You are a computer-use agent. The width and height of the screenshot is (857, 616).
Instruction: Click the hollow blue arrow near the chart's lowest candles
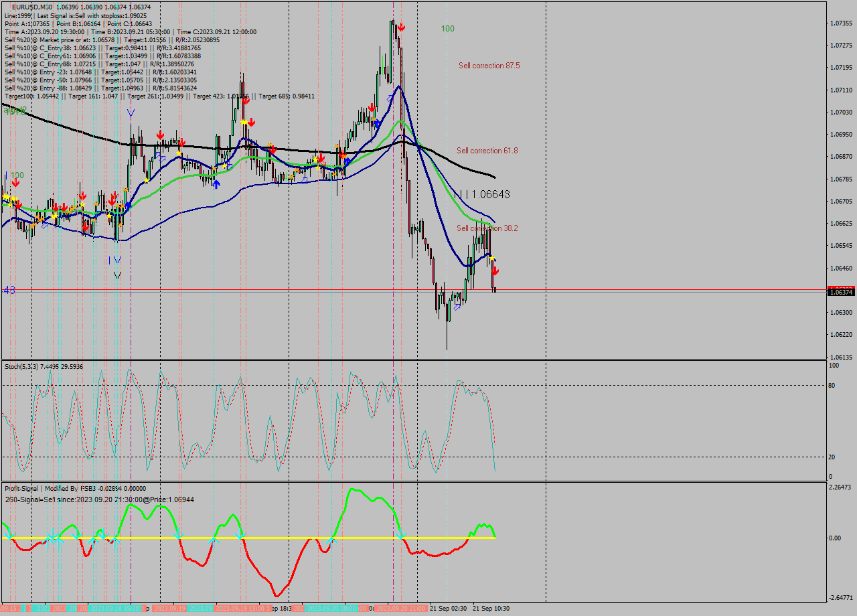click(x=457, y=307)
